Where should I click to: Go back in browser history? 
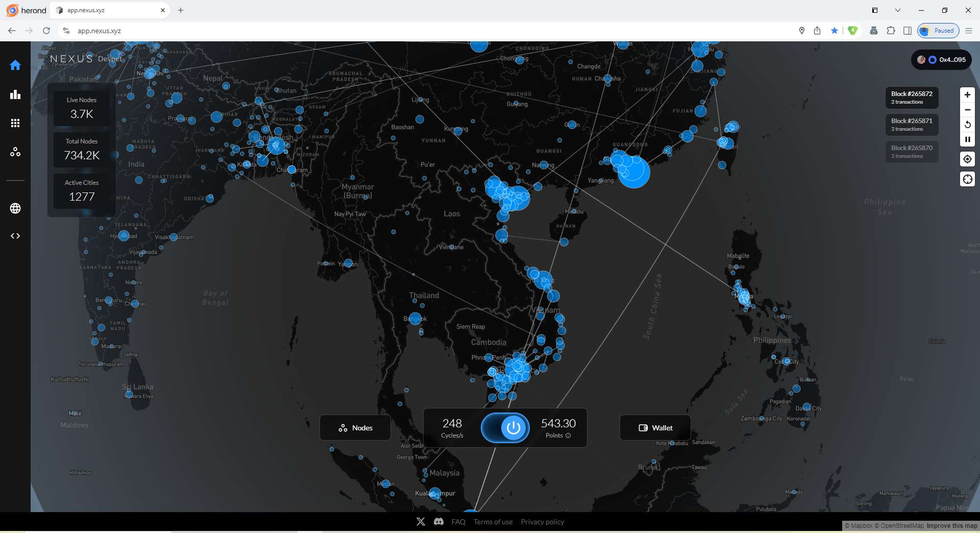[x=12, y=31]
